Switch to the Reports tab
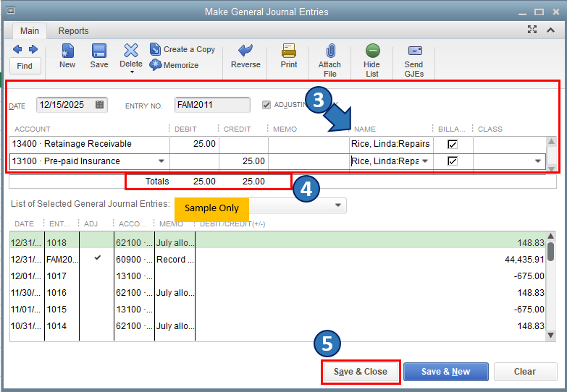This screenshot has width=567, height=392. point(73,30)
